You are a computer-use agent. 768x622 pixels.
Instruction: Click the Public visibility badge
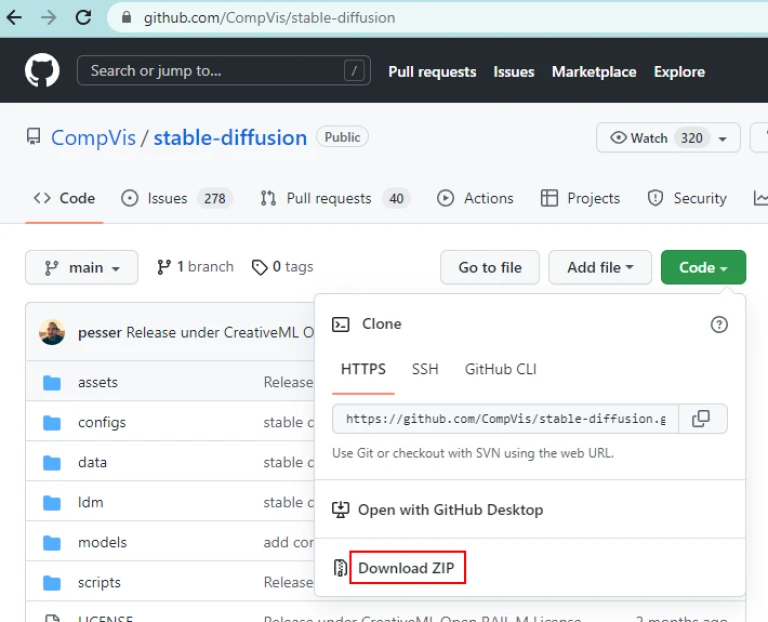click(342, 137)
